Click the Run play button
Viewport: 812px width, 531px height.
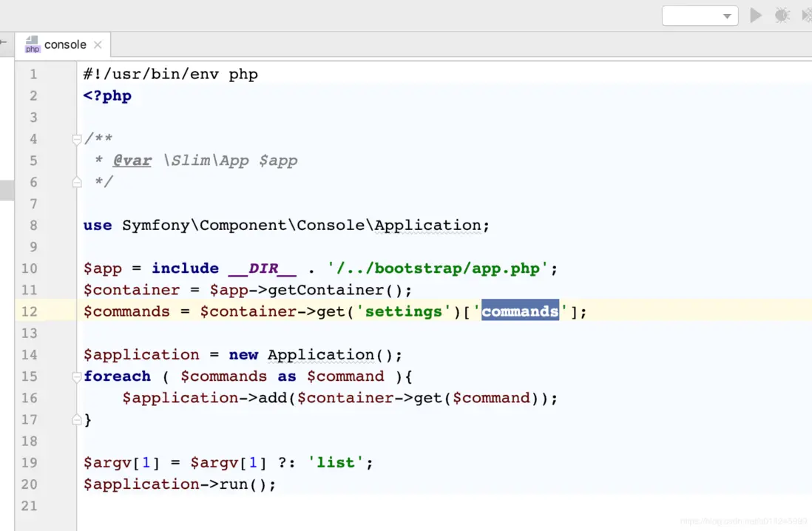pyautogui.click(x=756, y=16)
